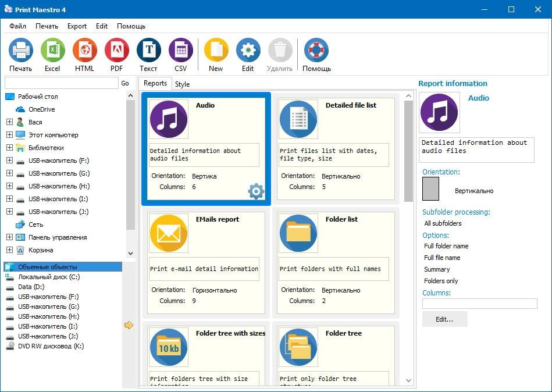Click folder tree scroll-up arrow
The width and height of the screenshot is (552, 392).
click(131, 96)
